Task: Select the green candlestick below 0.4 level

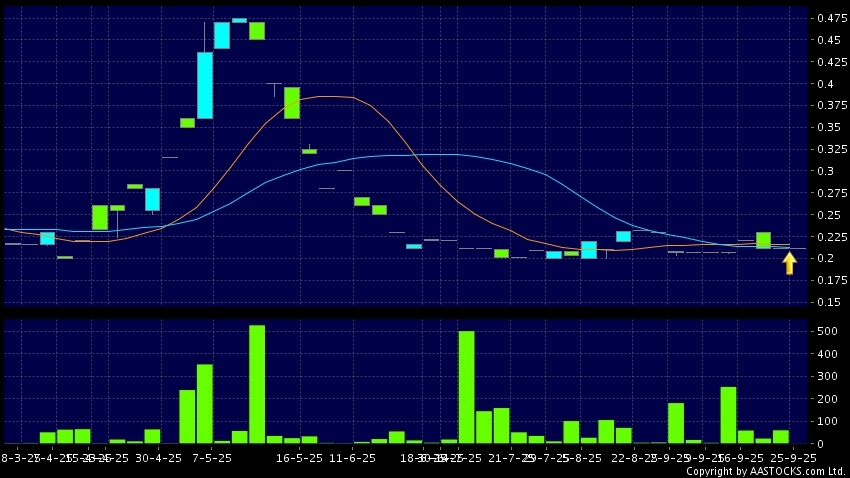Action: 292,103
